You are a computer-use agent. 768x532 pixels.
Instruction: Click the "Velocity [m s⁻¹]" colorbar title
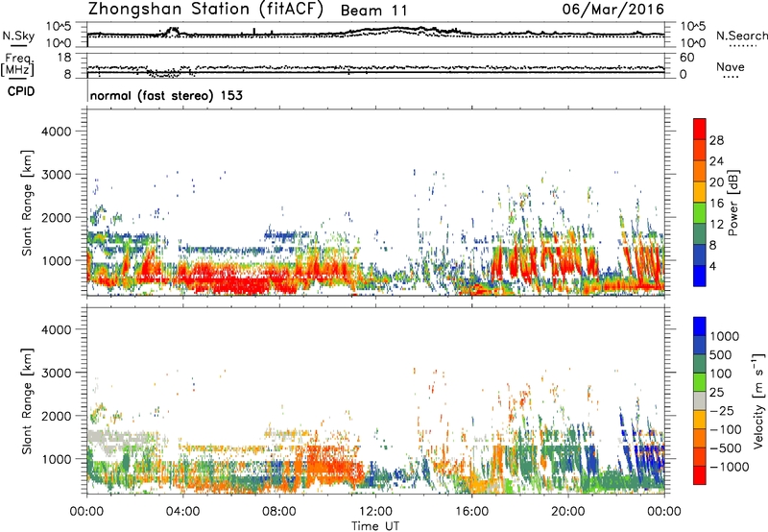[x=758, y=400]
